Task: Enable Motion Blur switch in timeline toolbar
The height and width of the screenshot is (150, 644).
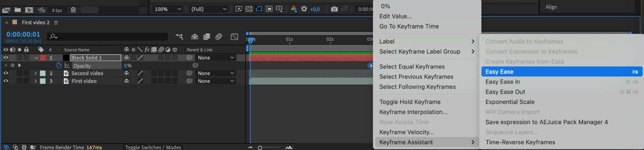Action: (219, 37)
